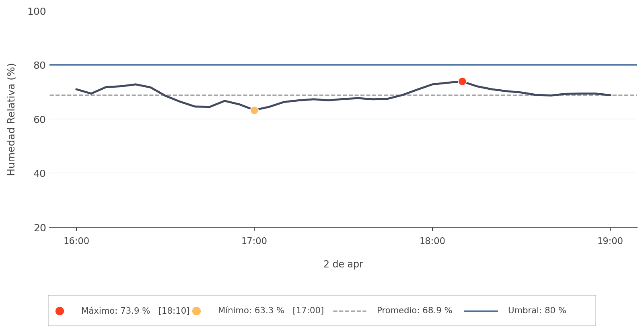Click the red dot in the legend

coord(60,311)
